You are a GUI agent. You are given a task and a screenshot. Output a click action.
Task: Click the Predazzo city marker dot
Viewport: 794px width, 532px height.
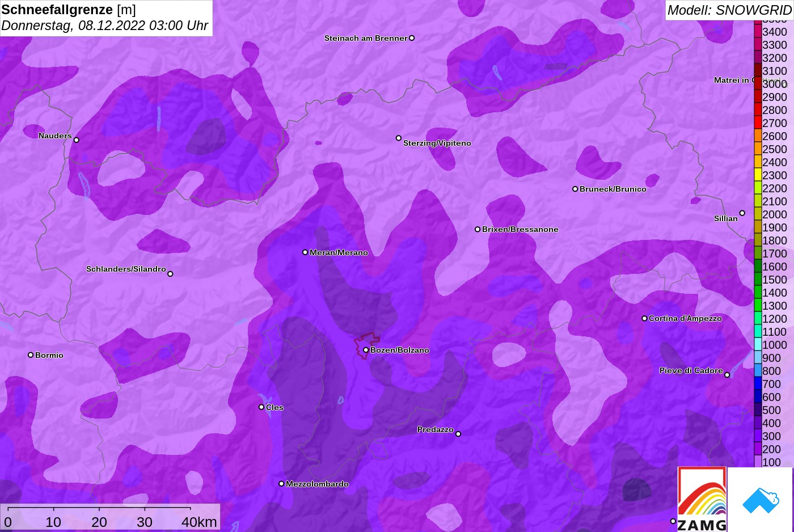pos(458,434)
